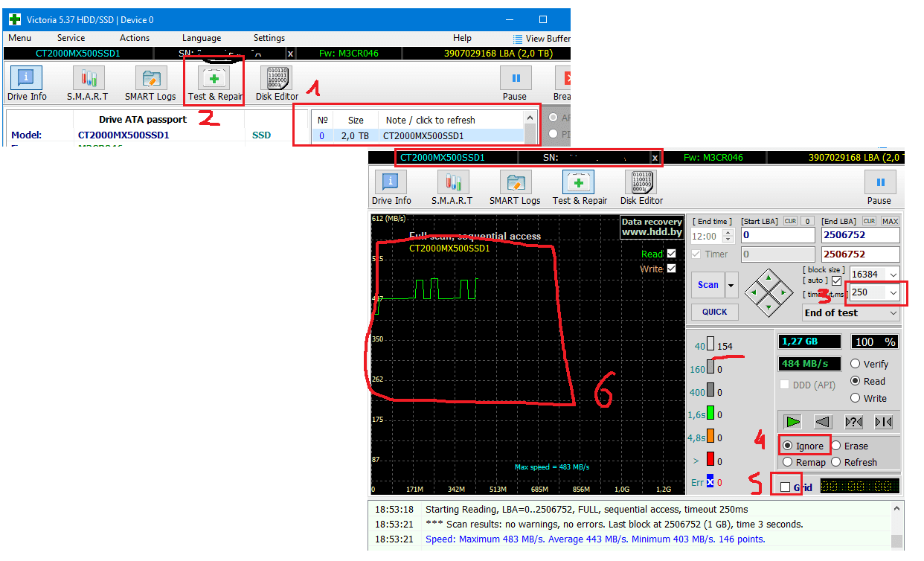This screenshot has height=561, width=924.
Task: Open Disk Editor in the scan-graph window
Action: click(641, 187)
